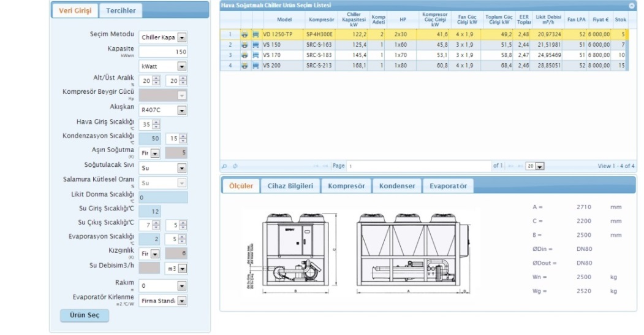Screen dimensions: 644x335
Task: Open the Soğutulacak Sıvı dropdown
Action: pos(182,167)
